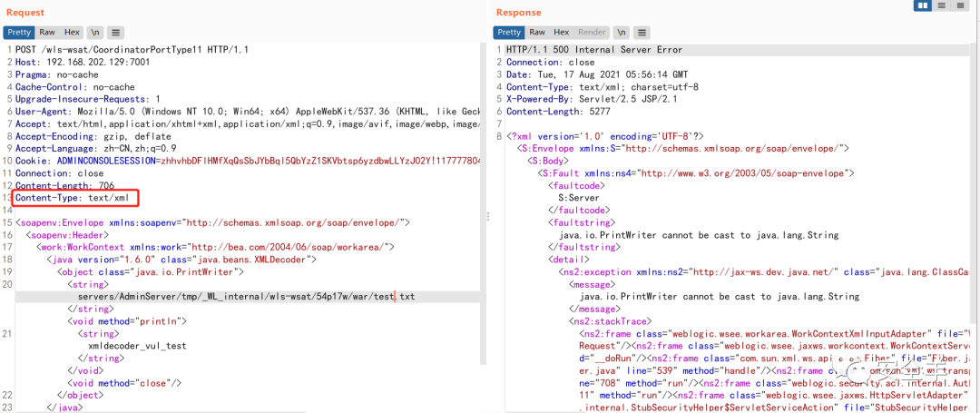Click faultstring PrintWriter cannot be cast text

[x=699, y=235]
